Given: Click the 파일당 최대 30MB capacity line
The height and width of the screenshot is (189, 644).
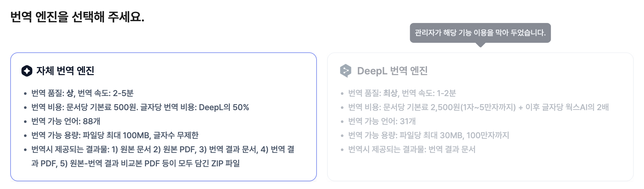Looking at the screenshot, I should click(x=429, y=135).
